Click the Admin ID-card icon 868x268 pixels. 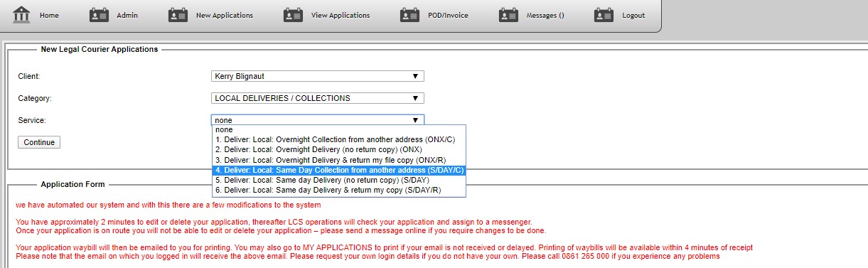click(x=100, y=15)
